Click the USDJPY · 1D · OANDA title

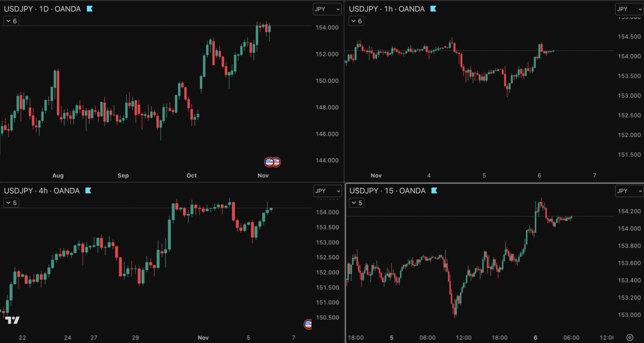(42, 9)
